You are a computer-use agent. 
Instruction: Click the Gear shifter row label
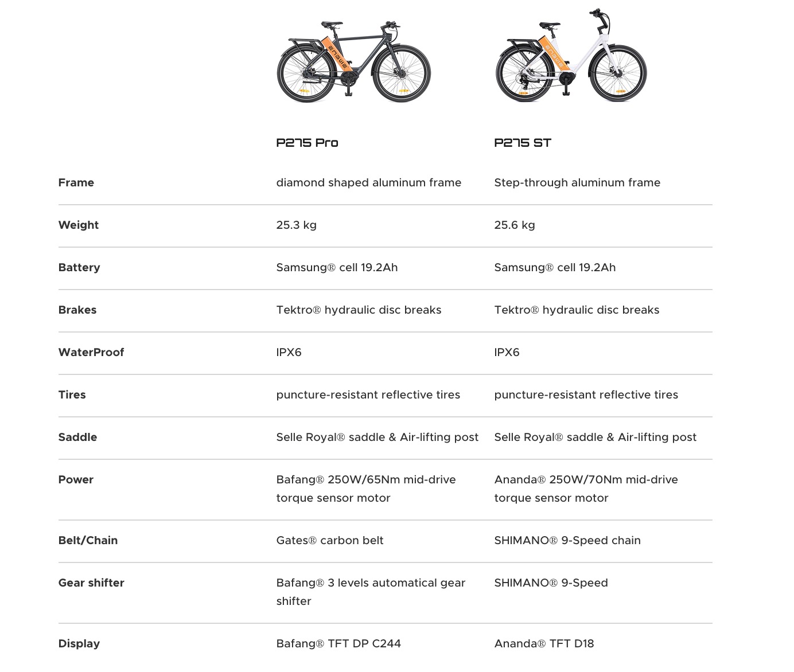point(91,583)
